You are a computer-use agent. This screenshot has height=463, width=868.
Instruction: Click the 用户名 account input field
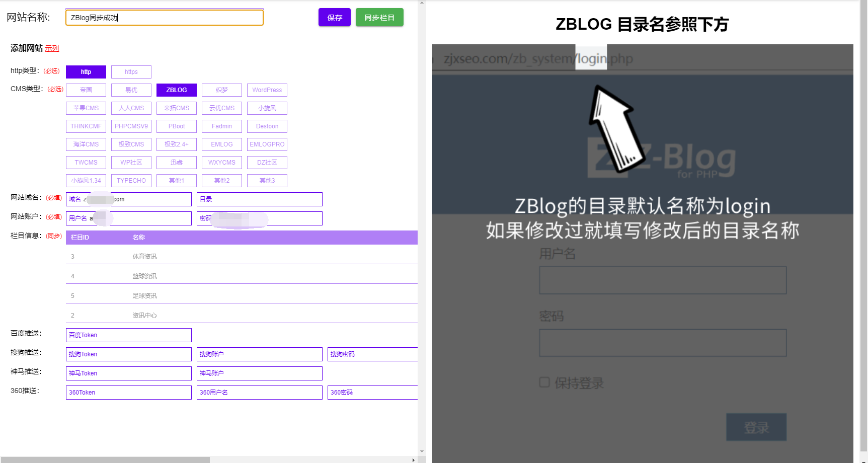129,218
